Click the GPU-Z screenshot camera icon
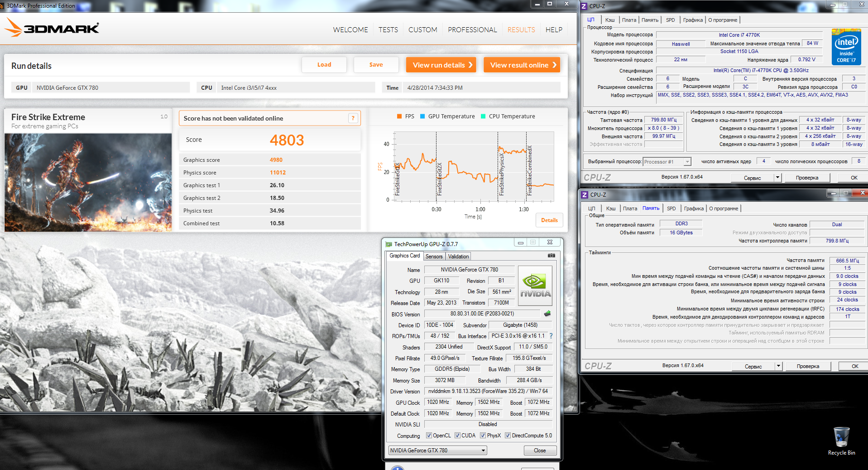The width and height of the screenshot is (868, 470). pyautogui.click(x=551, y=256)
